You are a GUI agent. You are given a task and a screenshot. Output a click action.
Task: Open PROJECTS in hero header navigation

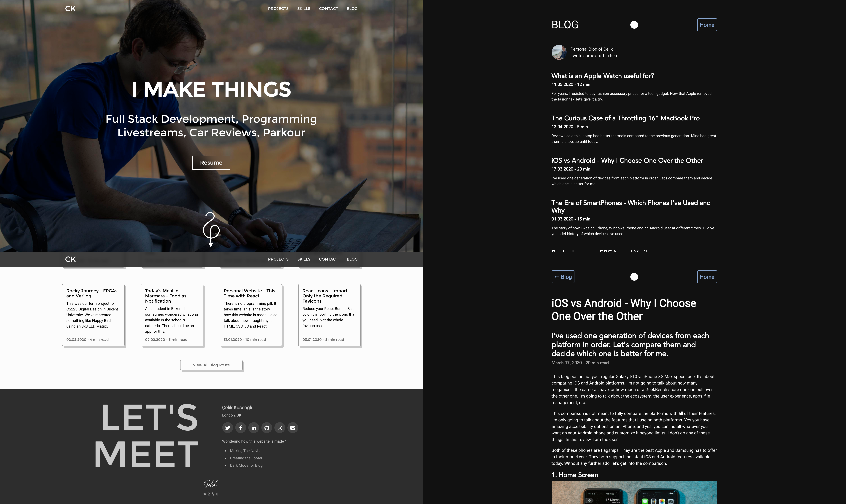pos(278,9)
